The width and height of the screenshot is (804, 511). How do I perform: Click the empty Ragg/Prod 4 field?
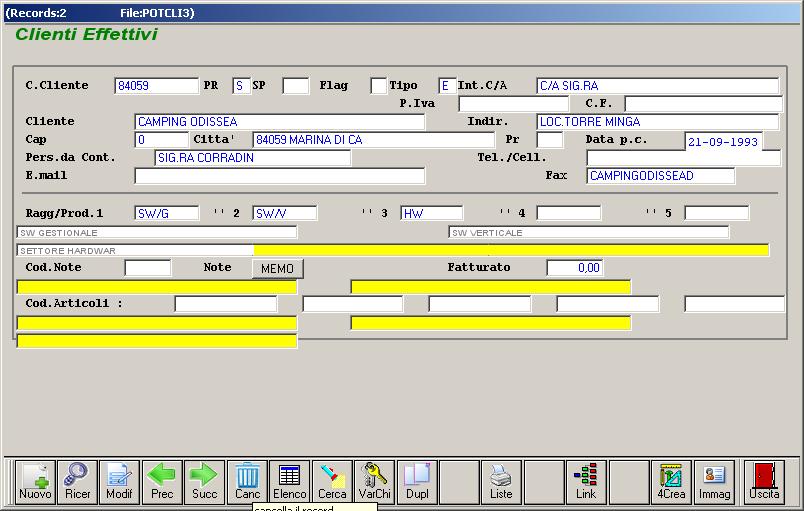pyautogui.click(x=569, y=213)
